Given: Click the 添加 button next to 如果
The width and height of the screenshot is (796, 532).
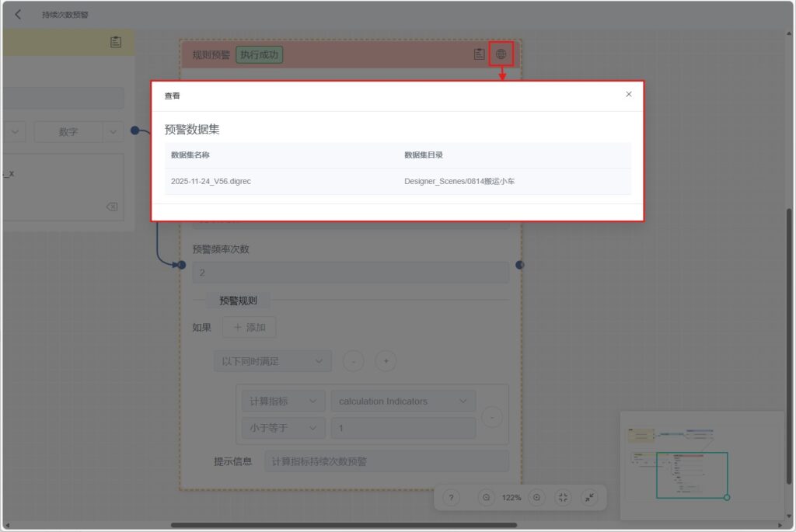Looking at the screenshot, I should point(249,328).
